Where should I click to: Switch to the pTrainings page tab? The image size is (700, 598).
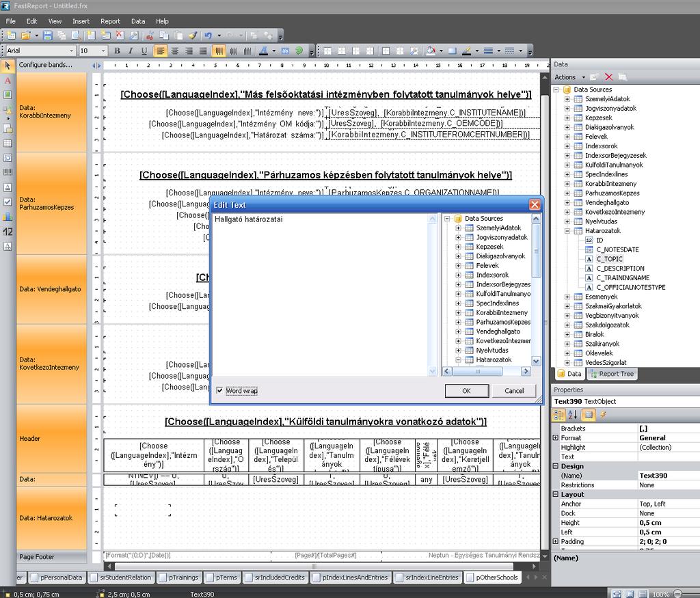pyautogui.click(x=178, y=577)
